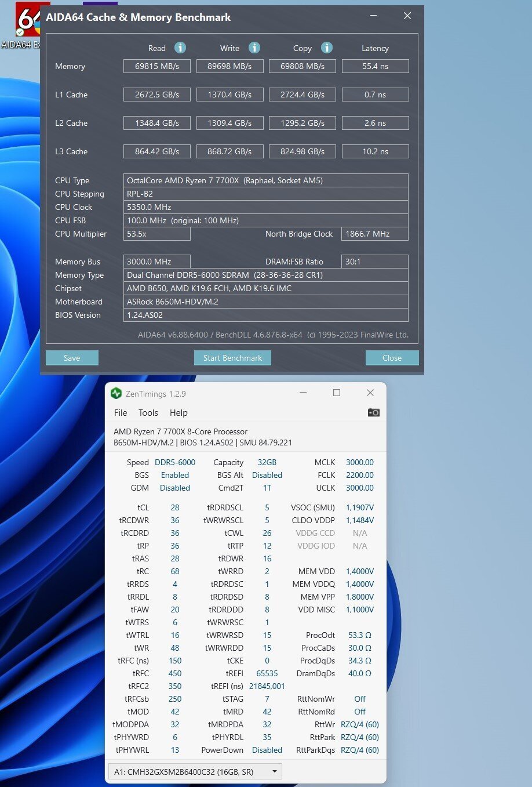Expand the A1 memory module dropdown

[195, 772]
